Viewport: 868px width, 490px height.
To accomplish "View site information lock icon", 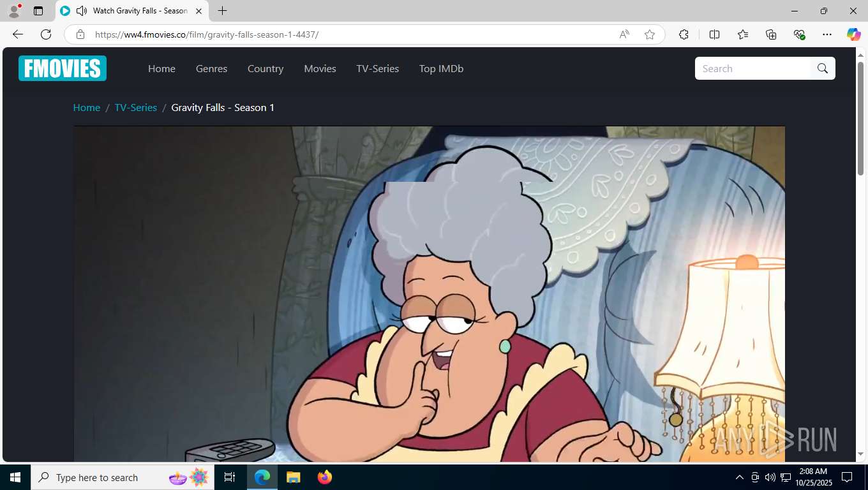I will coord(80,34).
